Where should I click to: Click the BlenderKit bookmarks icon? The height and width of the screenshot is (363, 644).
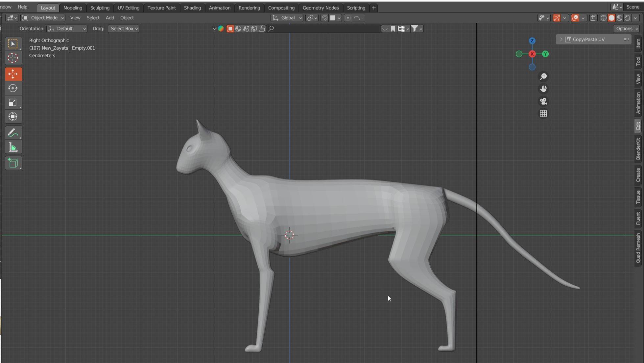pos(393,29)
